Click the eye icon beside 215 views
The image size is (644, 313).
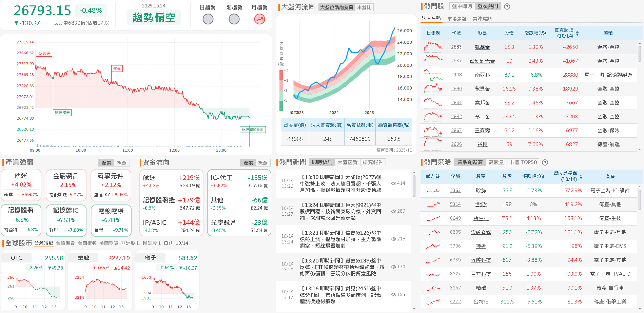(393, 239)
